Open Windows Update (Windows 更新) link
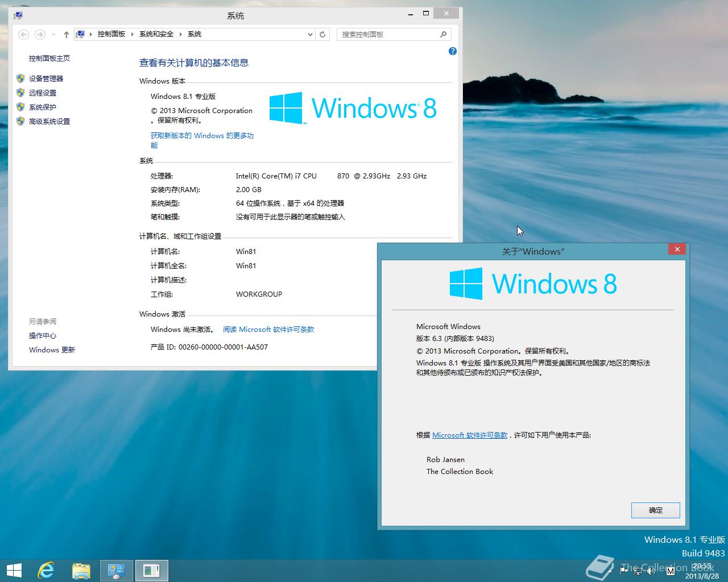Screen dimensions: 728x582 (x=52, y=350)
